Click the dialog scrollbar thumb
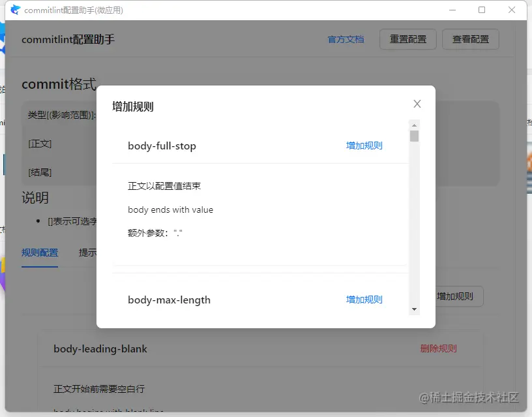Viewport: 532px width, 417px height. [x=414, y=136]
